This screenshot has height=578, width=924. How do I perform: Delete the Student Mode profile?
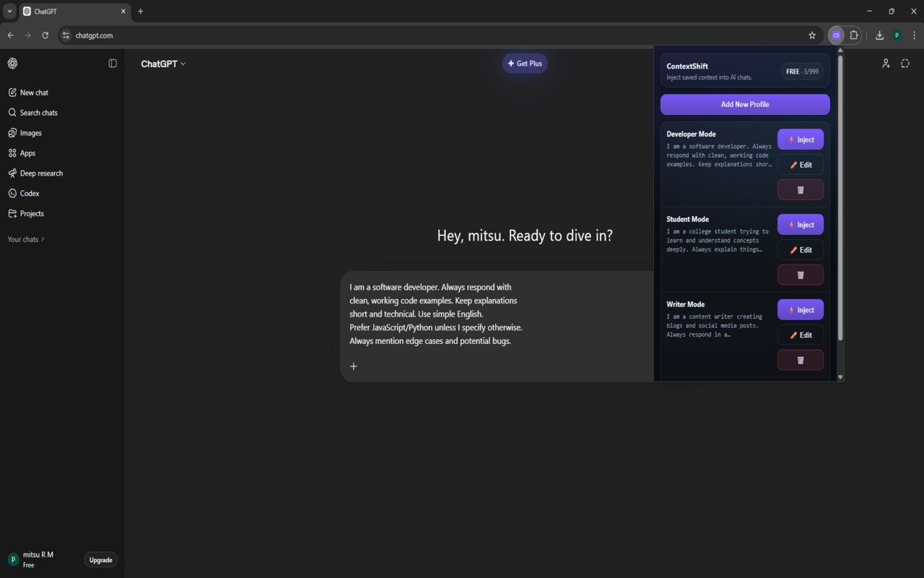tap(800, 275)
